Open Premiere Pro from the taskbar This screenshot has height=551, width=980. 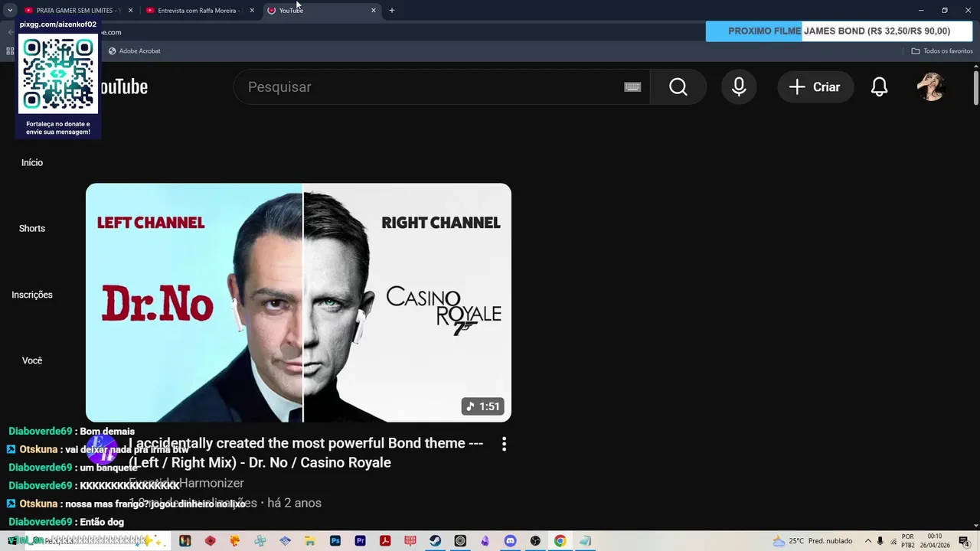[x=360, y=541]
